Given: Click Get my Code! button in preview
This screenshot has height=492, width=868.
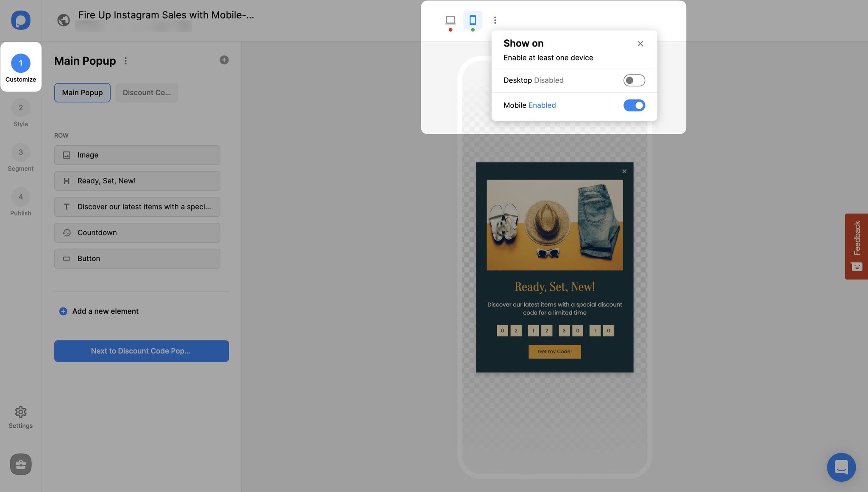Looking at the screenshot, I should 555,351.
